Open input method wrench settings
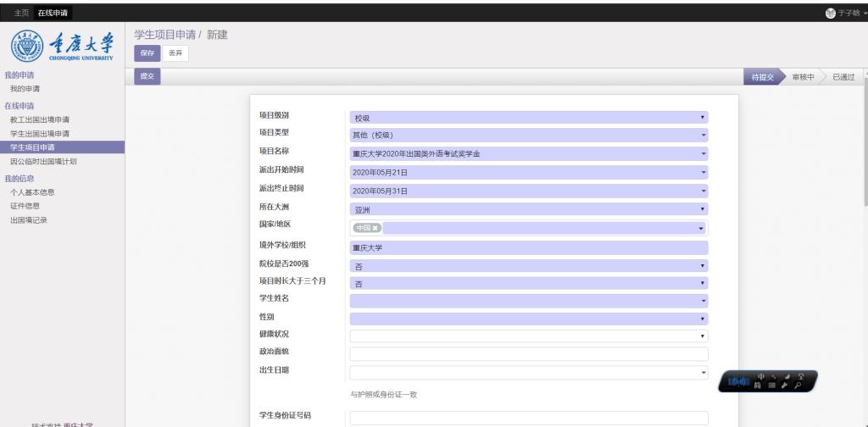868x427 pixels. [x=785, y=385]
